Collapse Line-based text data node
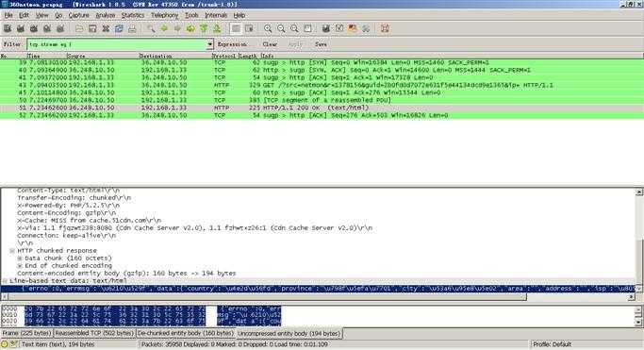The image size is (644, 350). pyautogui.click(x=5, y=281)
